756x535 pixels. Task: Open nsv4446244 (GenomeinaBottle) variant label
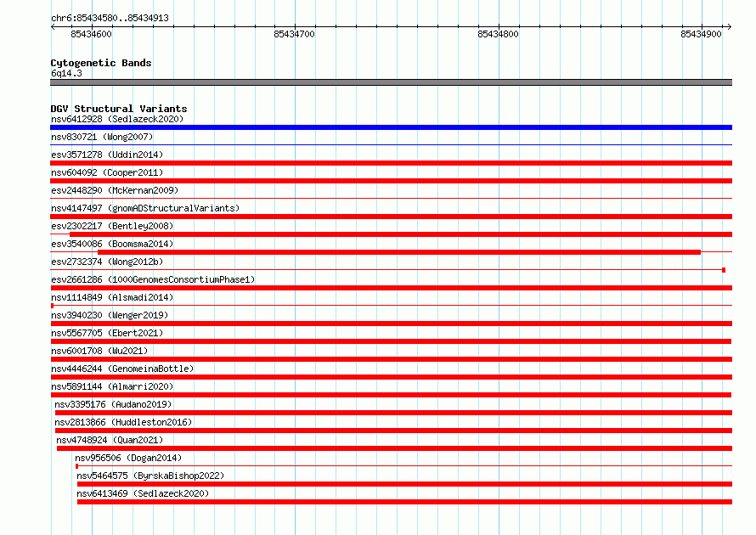point(122,369)
